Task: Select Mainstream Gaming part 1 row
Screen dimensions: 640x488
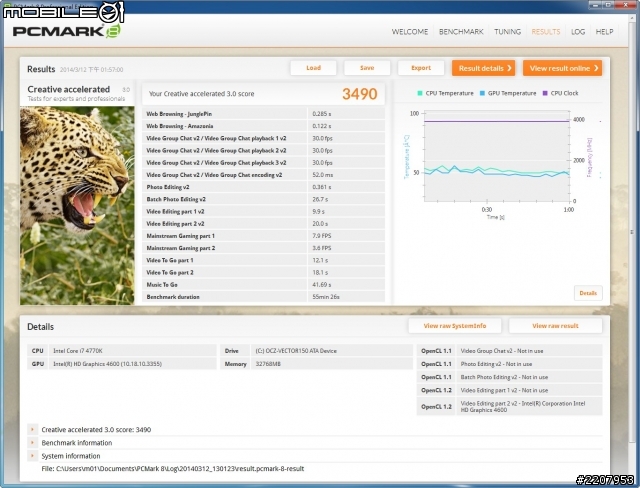Action: [263, 236]
